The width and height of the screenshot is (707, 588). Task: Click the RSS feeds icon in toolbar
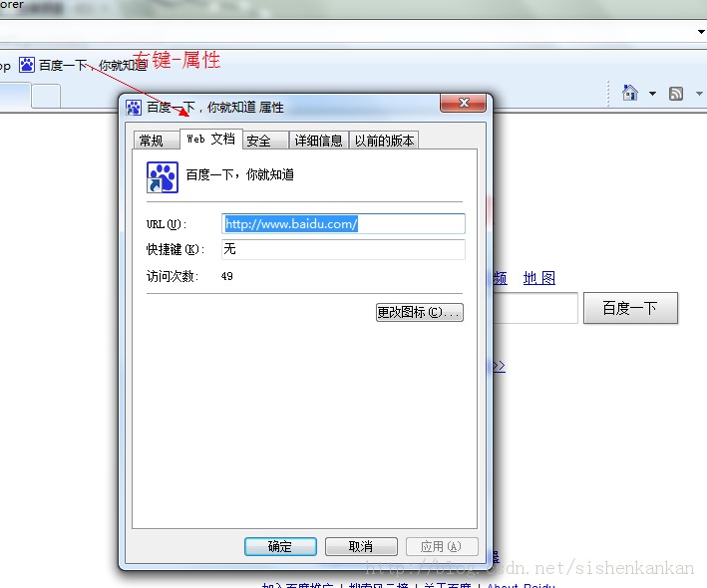click(x=675, y=94)
